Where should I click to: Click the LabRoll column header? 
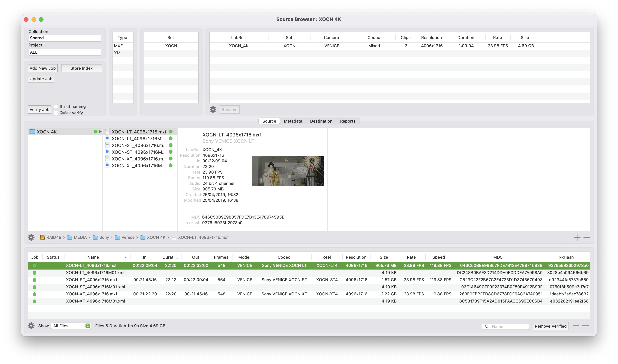point(238,37)
